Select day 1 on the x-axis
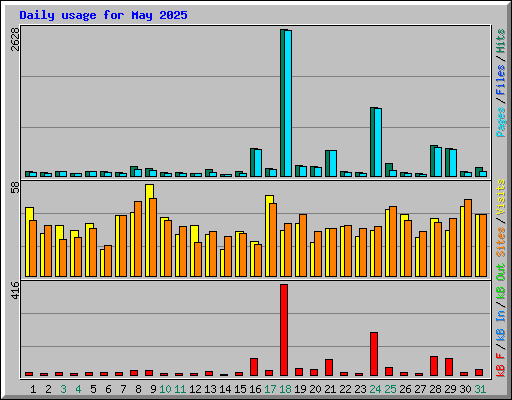 pos(33,389)
